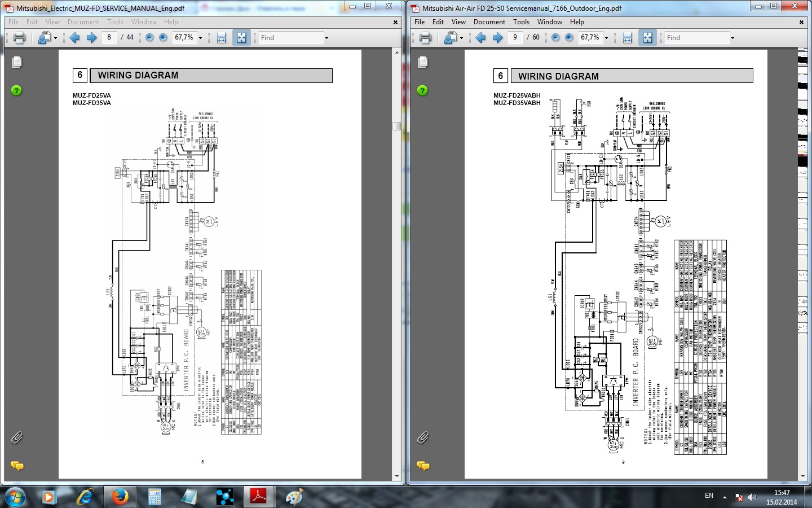Expand the Find options dropdown in the right window

click(x=732, y=38)
